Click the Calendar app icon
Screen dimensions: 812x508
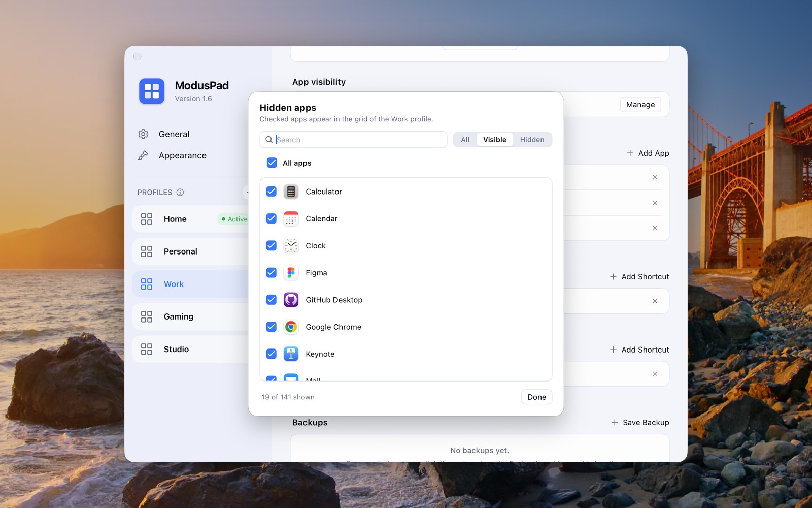[x=291, y=218]
